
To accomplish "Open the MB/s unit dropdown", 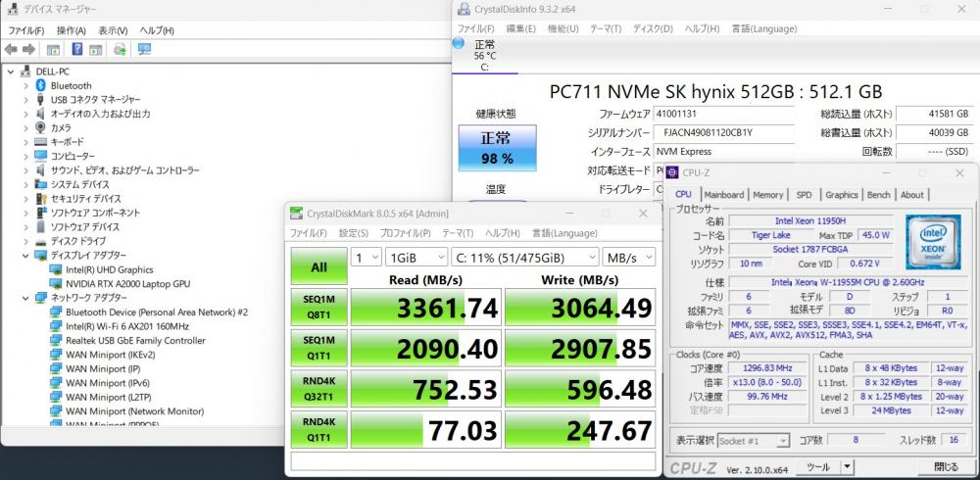I will coord(629,257).
